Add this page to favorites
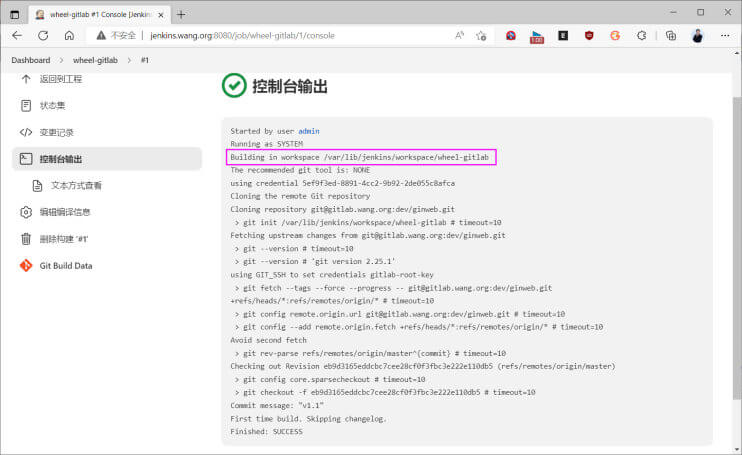This screenshot has height=455, width=742. pyautogui.click(x=481, y=35)
